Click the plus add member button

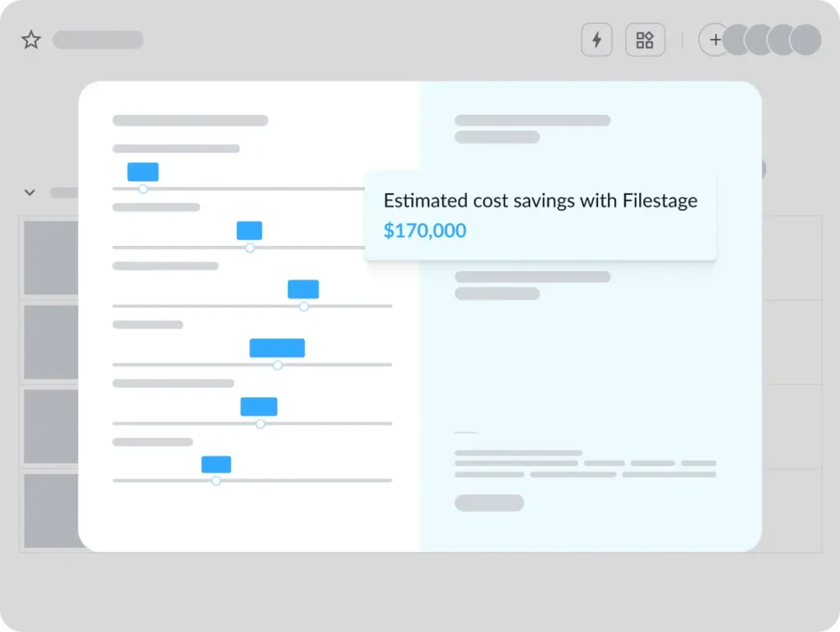(x=714, y=40)
